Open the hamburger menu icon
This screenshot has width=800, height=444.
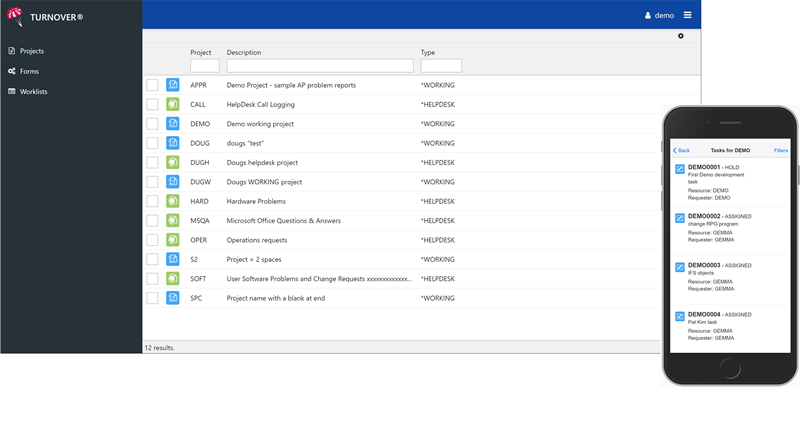pos(688,15)
